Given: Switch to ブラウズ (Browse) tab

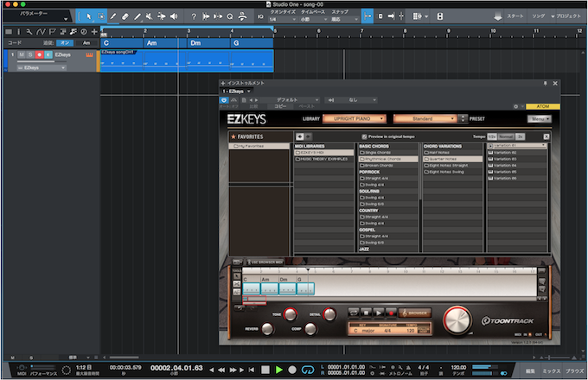Looking at the screenshot, I should [x=574, y=371].
